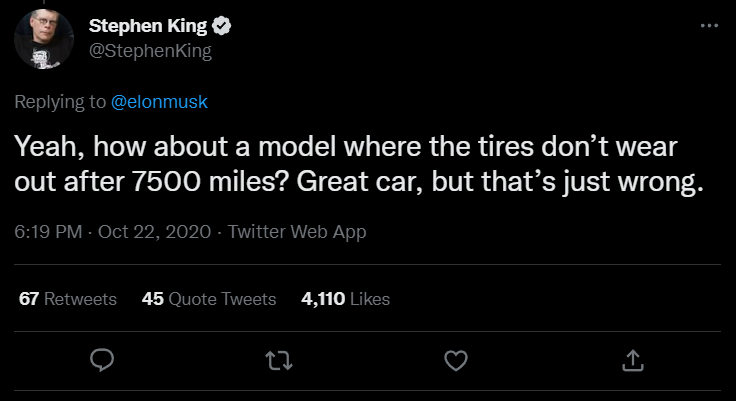Screen dimensions: 736x401
Task: Open the share tweet icon
Action: 632,360
